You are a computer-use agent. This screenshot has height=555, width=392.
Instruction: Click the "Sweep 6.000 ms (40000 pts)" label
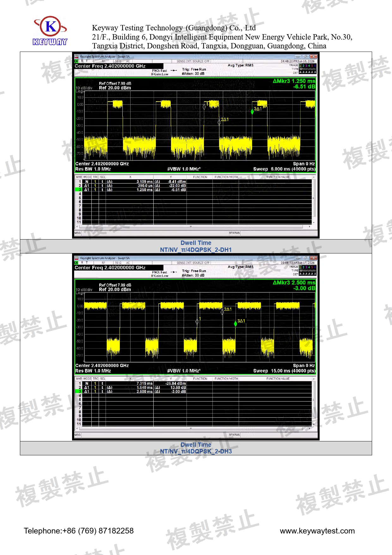[284, 169]
